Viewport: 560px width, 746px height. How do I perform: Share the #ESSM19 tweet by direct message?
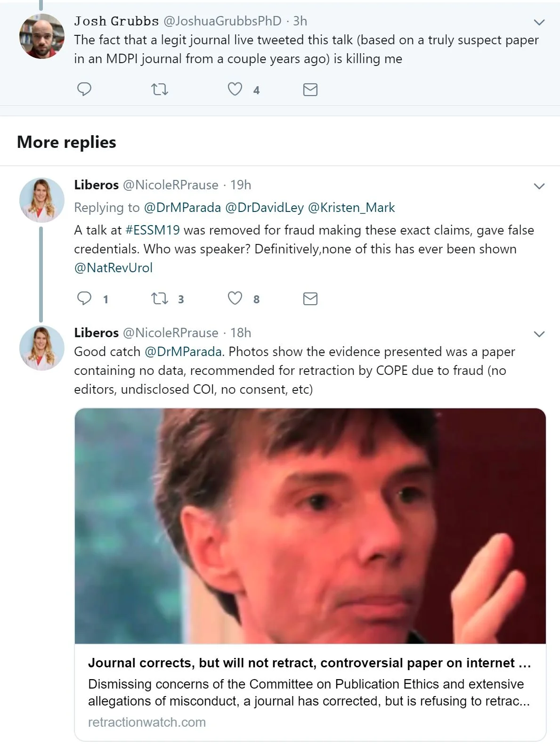coord(310,299)
